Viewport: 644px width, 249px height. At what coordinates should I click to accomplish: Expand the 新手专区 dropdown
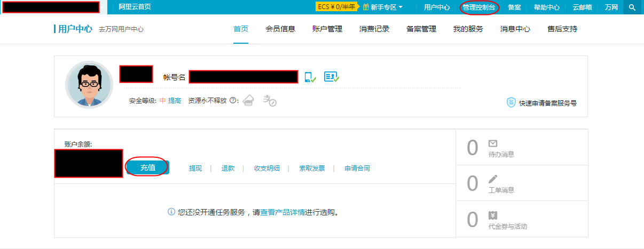pyautogui.click(x=382, y=7)
